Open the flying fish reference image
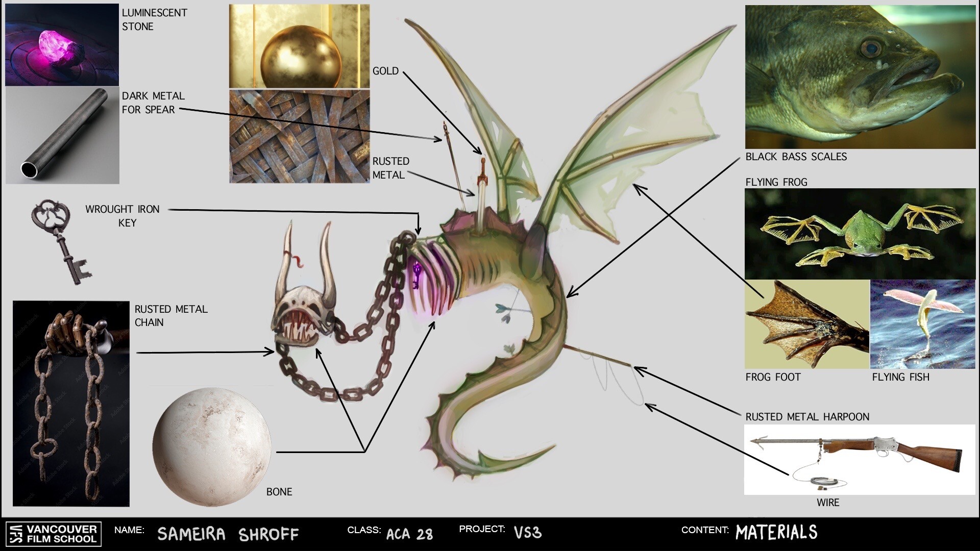Image resolution: width=980 pixels, height=551 pixels. pyautogui.click(x=923, y=324)
